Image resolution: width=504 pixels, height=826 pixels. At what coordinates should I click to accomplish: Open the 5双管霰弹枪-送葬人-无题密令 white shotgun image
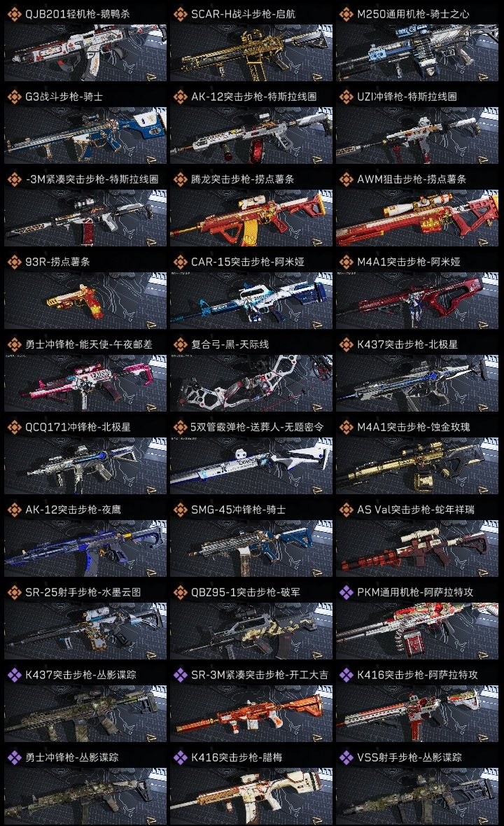(251, 465)
